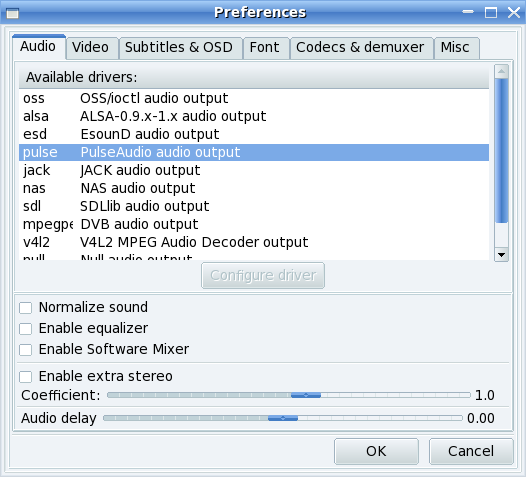Click the window menu icon in title bar
The image size is (526, 477).
[12, 13]
